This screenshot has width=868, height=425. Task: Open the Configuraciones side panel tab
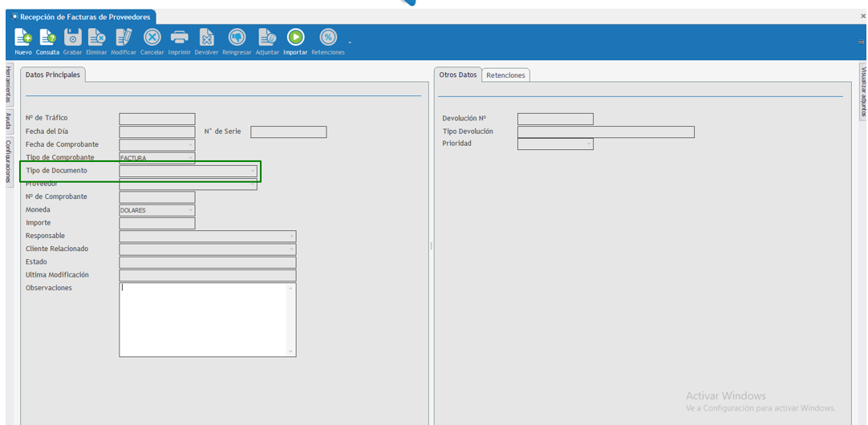tap(8, 162)
